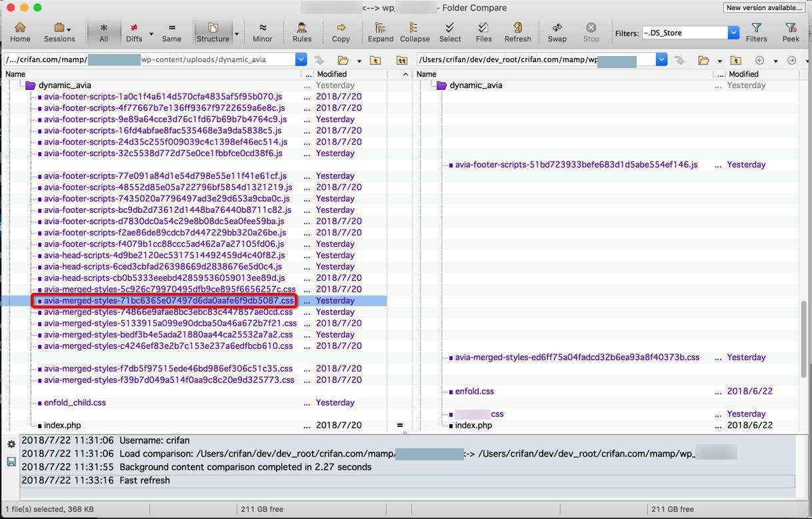Select avia-merged-styles-ed6ff75a04fadcd32b6ea93a8f40373b.css on right

click(577, 358)
